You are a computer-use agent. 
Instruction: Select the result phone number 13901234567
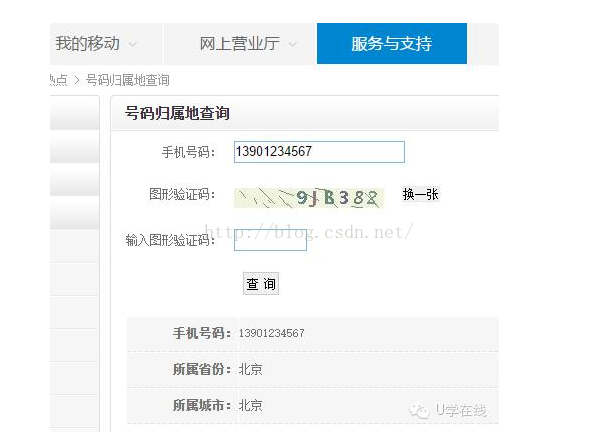[x=272, y=333]
